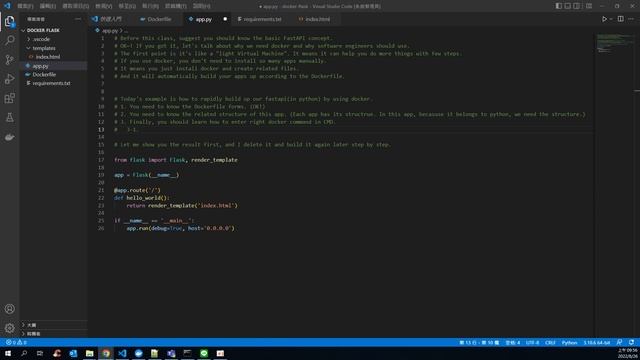Open editor More Actions ellipsis menu

631,19
